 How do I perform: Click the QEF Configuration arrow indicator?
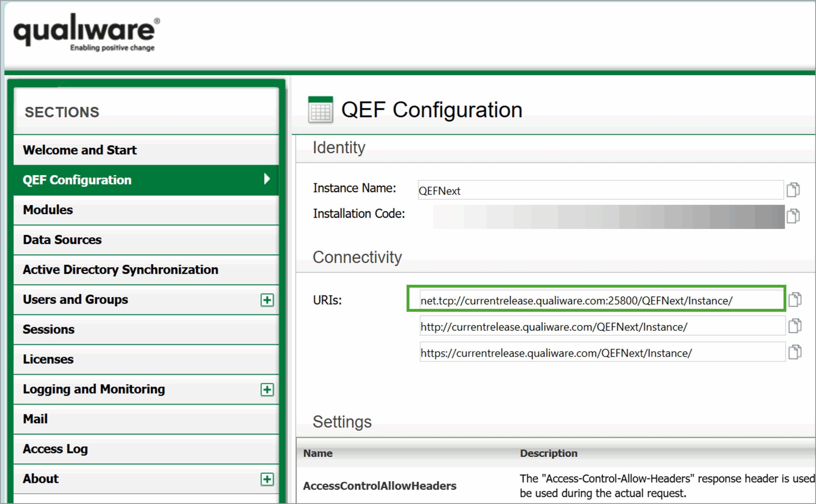[267, 179]
